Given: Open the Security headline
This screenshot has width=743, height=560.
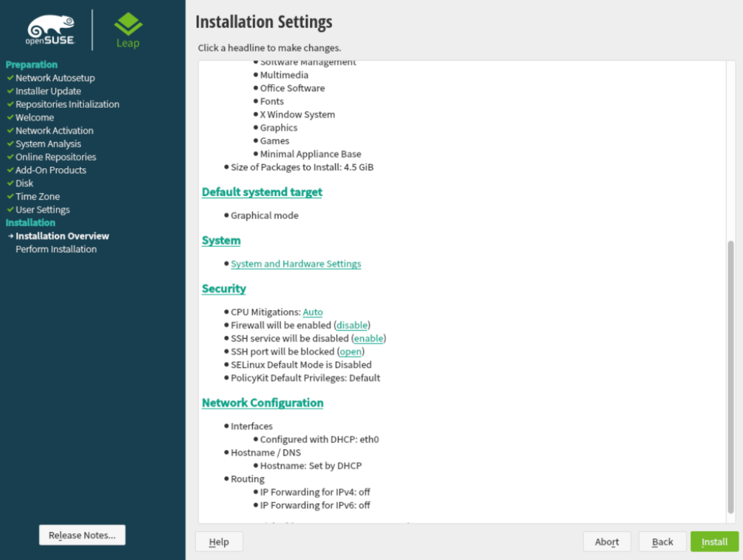Looking at the screenshot, I should (x=224, y=289).
